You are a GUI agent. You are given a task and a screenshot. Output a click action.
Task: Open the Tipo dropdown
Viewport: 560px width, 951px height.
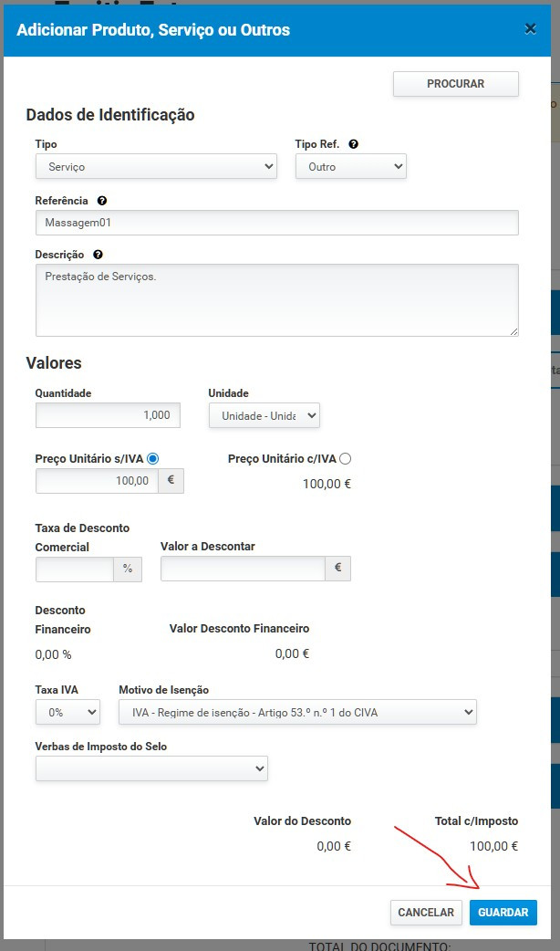[156, 167]
